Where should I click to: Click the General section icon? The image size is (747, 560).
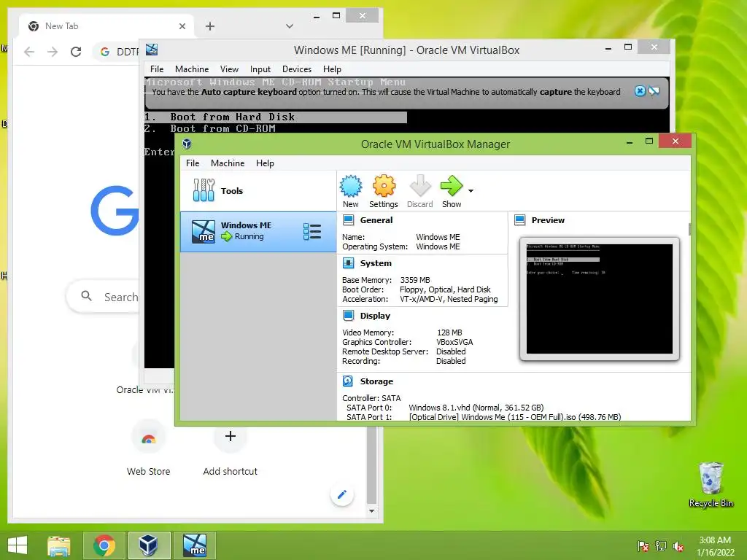[349, 220]
